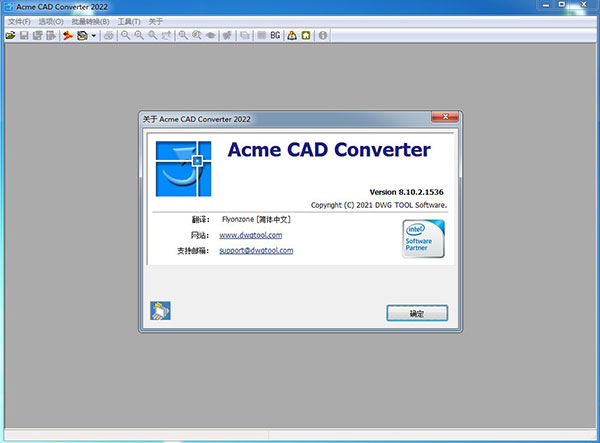Click the Open file folder icon
Screen dimensions: 600x443
[x=10, y=35]
